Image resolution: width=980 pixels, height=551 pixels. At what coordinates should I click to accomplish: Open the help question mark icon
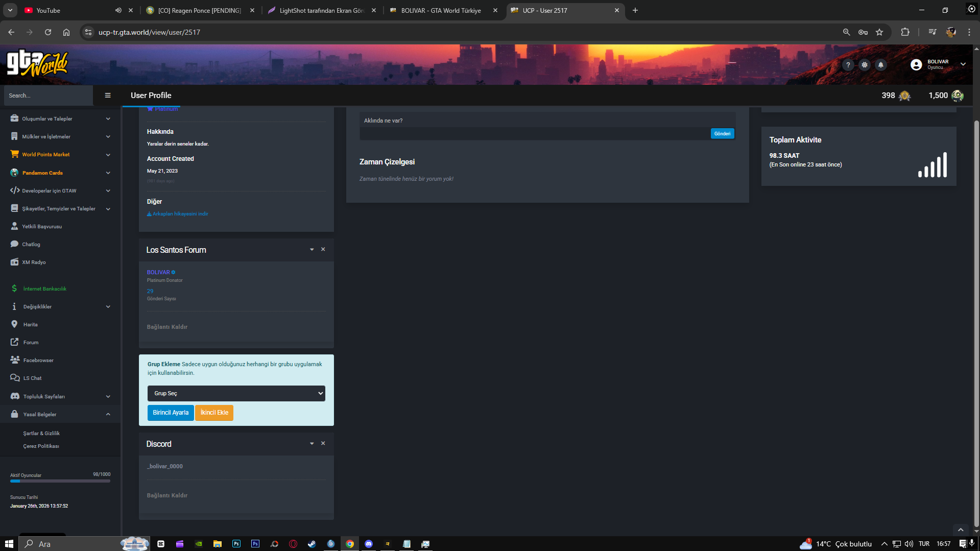coord(848,65)
